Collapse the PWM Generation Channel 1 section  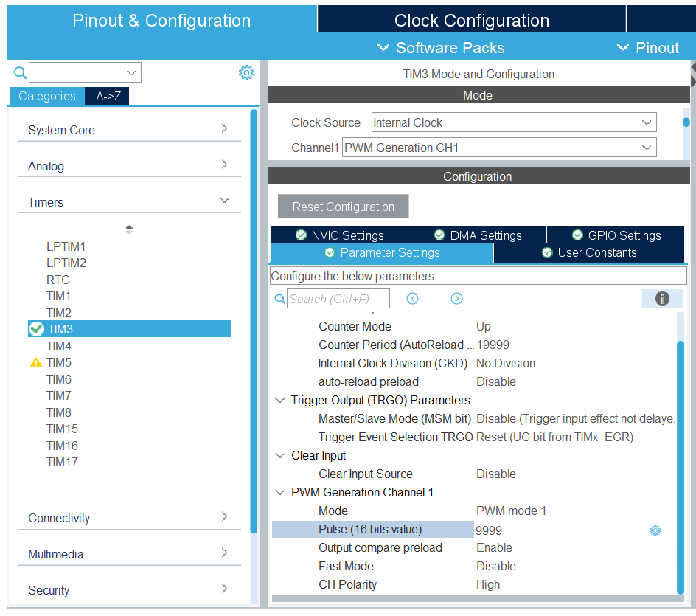pyautogui.click(x=280, y=493)
